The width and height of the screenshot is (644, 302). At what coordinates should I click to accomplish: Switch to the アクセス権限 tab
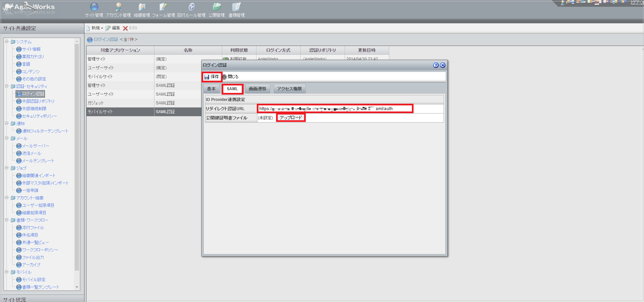pyautogui.click(x=290, y=89)
